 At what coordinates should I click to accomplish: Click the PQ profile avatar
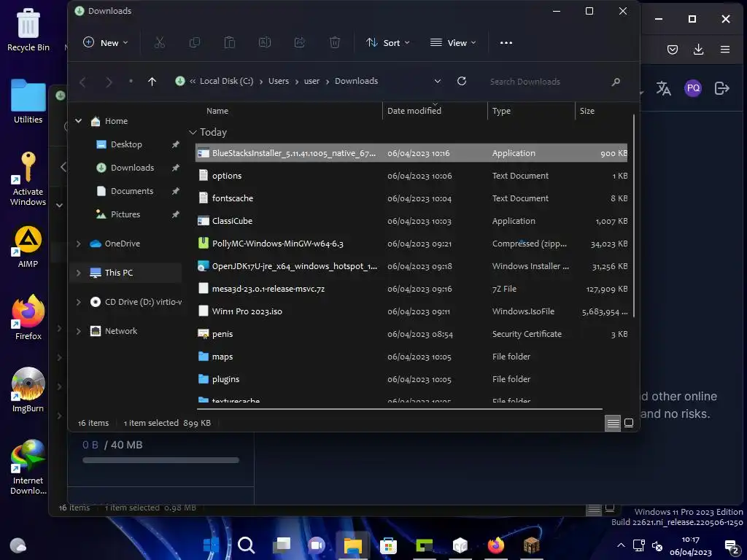693,88
